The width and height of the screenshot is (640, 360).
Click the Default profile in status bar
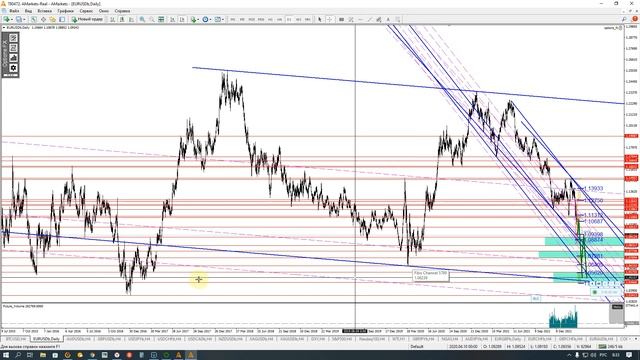417,347
